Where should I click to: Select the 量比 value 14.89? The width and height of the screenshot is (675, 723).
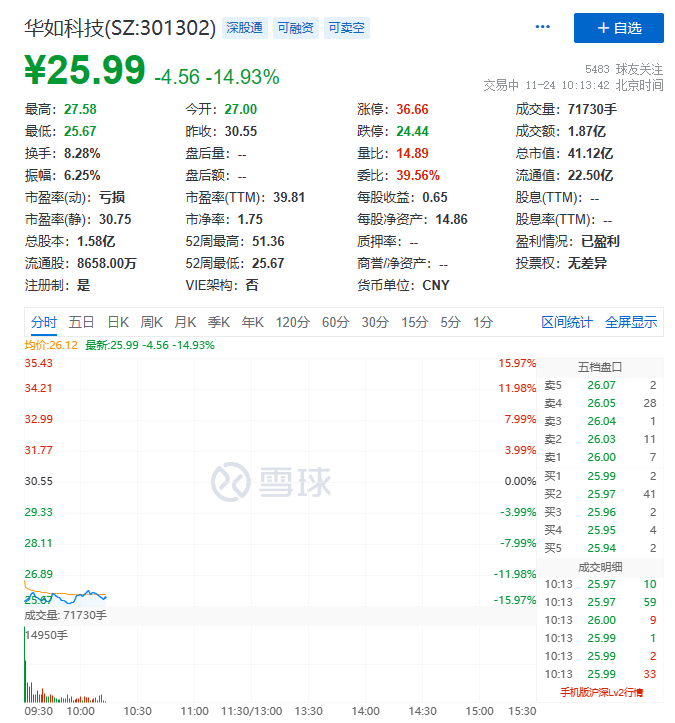[x=412, y=154]
